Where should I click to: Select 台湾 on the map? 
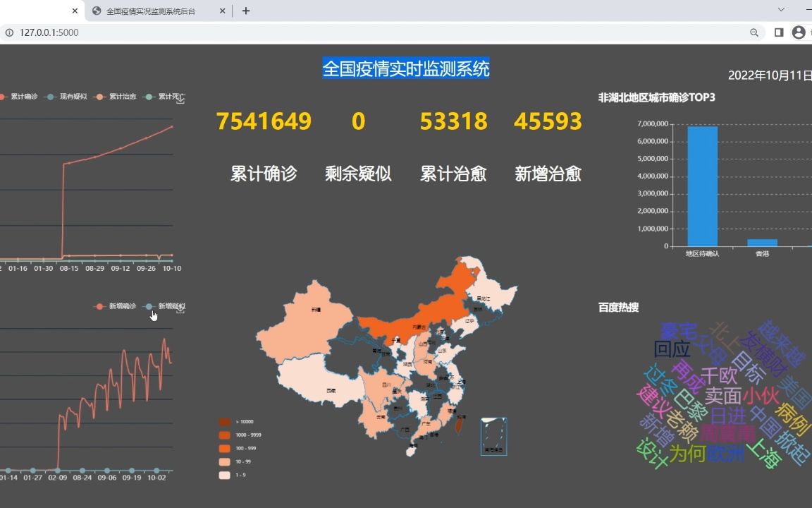point(458,426)
